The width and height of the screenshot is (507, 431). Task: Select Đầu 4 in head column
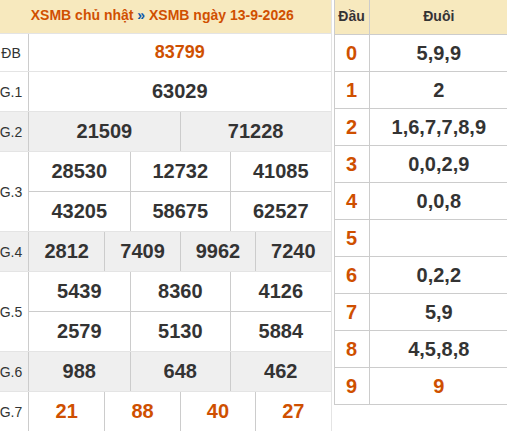pos(351,201)
